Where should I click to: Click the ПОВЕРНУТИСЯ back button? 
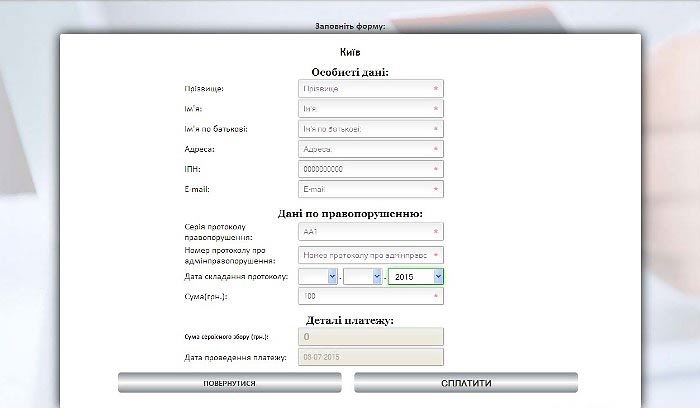pos(229,383)
